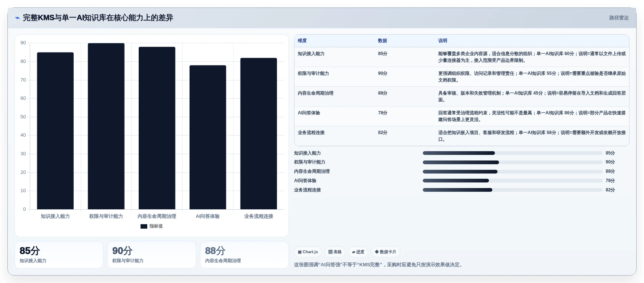The image size is (644, 283).
Task: Select the 业务流程连接 chart bar
Action: coord(258,134)
